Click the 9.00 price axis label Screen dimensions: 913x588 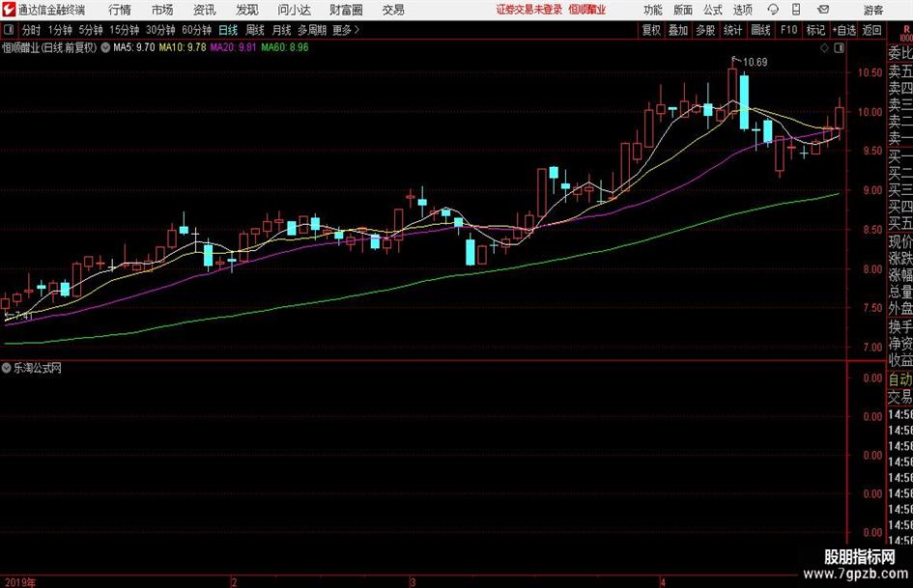point(872,190)
